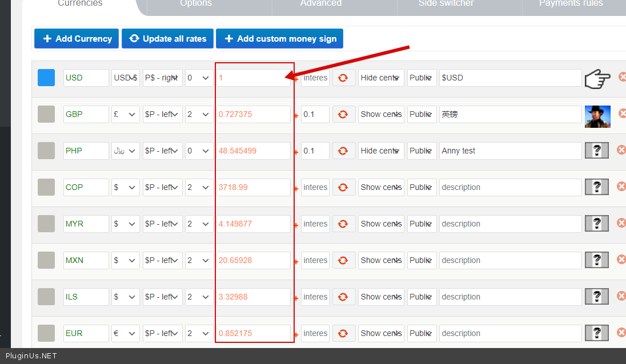Delete the COP currency row
This screenshot has width=626, height=364.
621,187
